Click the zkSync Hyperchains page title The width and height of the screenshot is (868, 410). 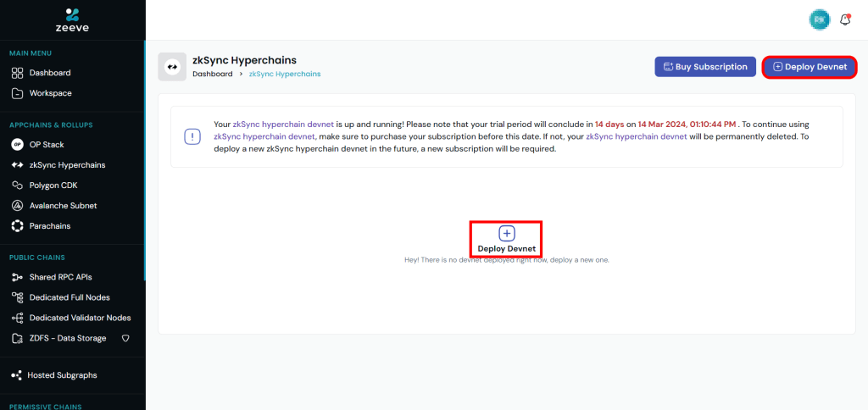click(x=245, y=60)
